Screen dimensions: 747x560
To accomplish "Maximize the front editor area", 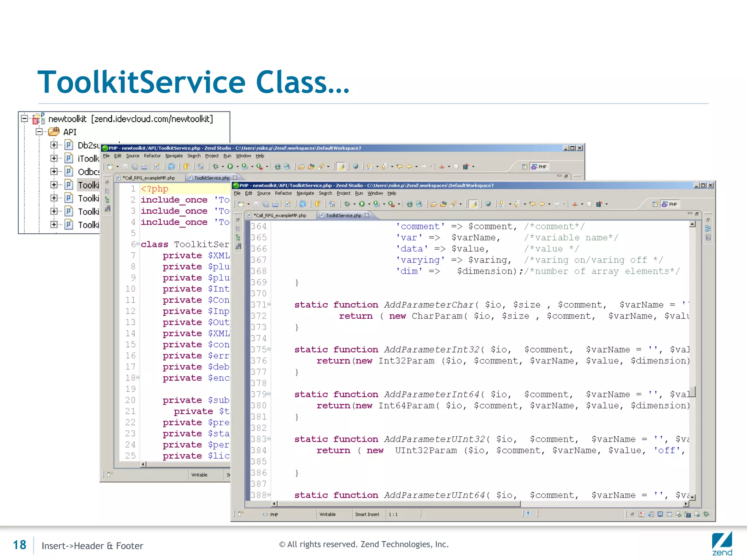I will [x=697, y=214].
